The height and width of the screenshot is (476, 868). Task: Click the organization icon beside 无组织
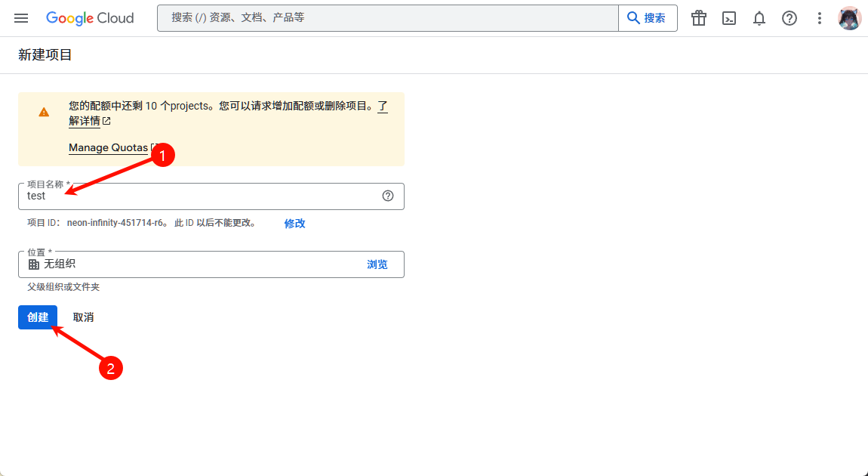click(34, 264)
